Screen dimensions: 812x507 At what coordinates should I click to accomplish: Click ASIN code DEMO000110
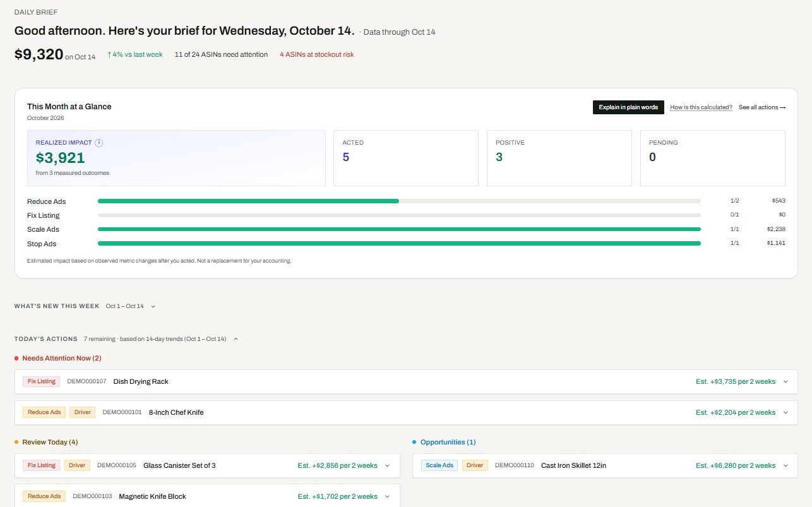coord(515,465)
